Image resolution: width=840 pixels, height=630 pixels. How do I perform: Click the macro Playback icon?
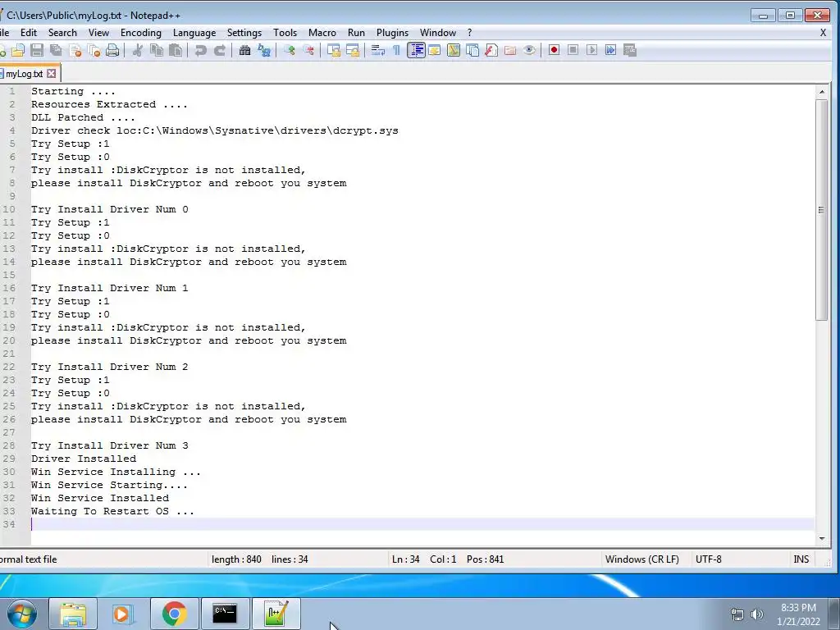coord(592,50)
